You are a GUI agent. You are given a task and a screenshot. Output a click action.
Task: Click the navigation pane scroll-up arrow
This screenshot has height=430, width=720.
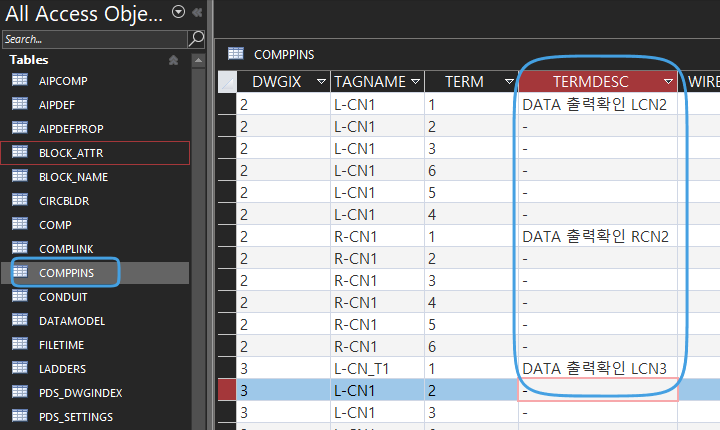pyautogui.click(x=198, y=61)
